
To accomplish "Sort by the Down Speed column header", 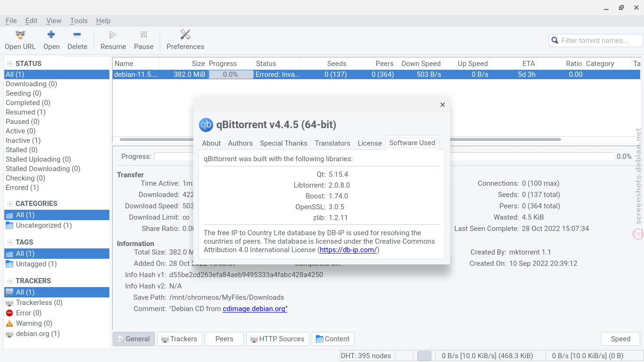I will pyautogui.click(x=419, y=64).
